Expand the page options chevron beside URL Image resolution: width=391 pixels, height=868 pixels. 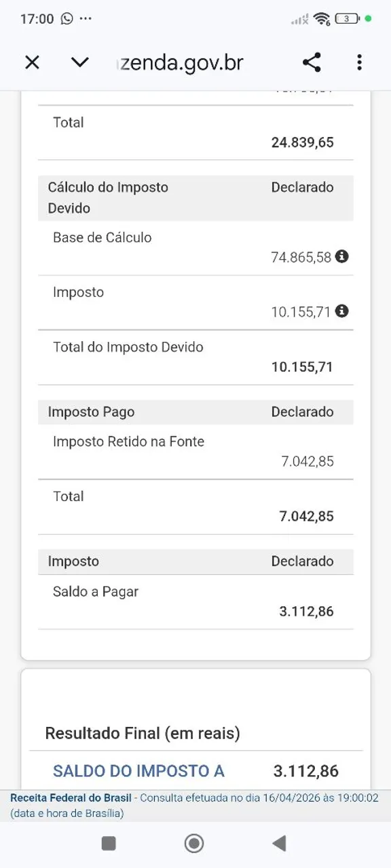80,62
